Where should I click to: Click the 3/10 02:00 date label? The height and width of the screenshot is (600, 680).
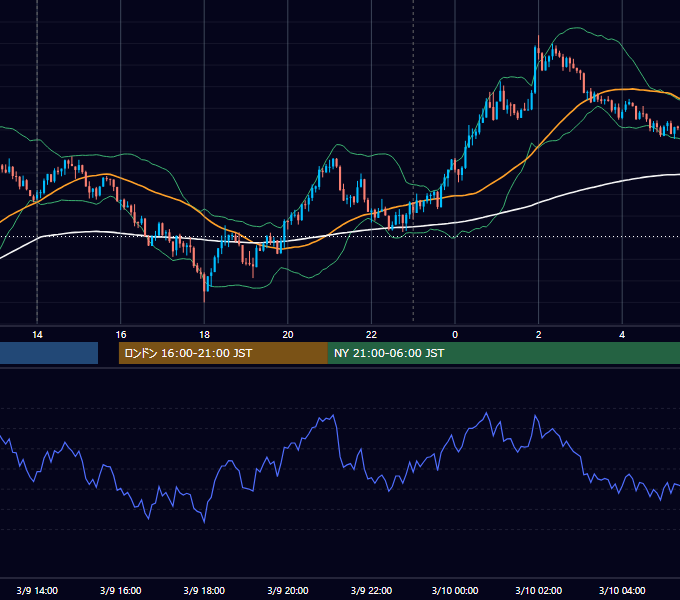539,590
